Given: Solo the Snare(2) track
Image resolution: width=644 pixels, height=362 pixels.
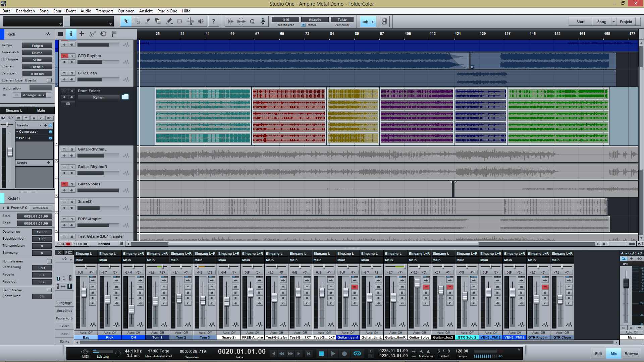Looking at the screenshot, I should point(71,201).
